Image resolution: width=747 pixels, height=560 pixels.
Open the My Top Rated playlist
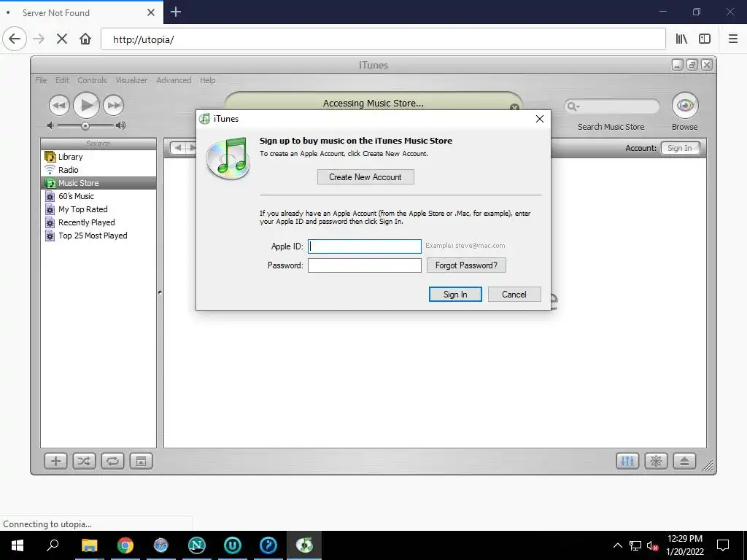98,209
